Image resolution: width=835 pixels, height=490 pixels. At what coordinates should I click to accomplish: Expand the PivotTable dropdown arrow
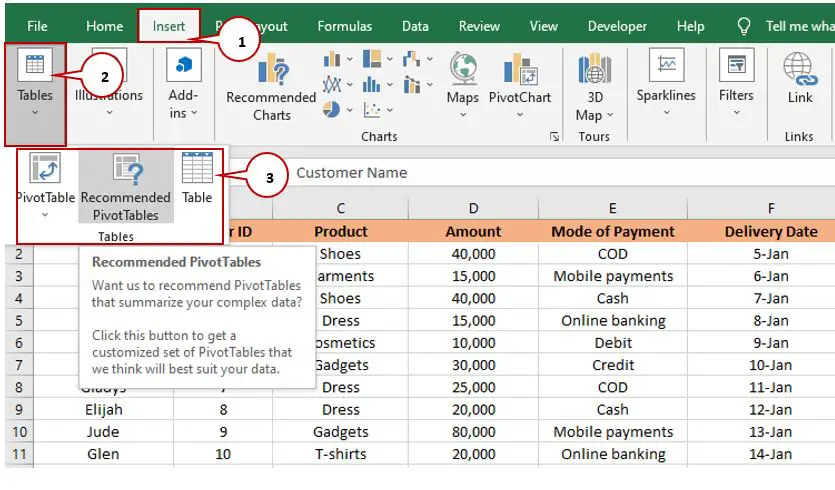pos(45,215)
